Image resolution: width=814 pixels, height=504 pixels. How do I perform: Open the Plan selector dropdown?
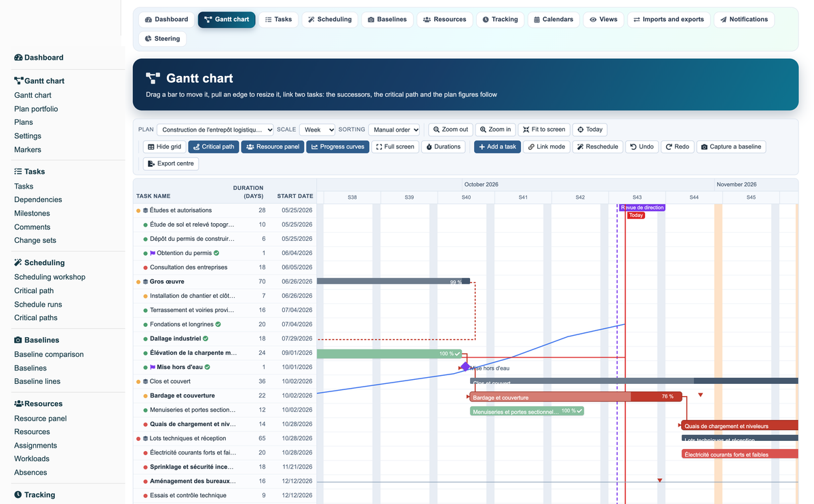(216, 130)
